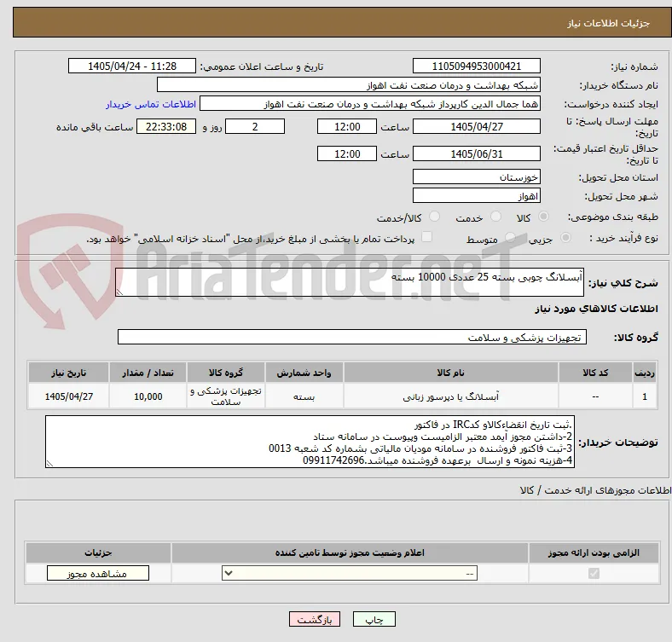Click the نام دستگاه خریدار field
This screenshot has height=642, width=672.
tap(349, 85)
